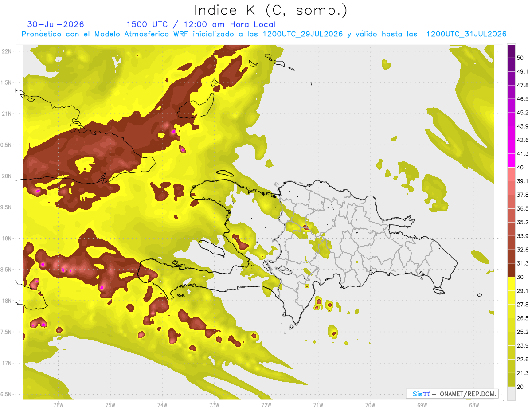Pick the magenta swatch between 40 and 41.3
The image size is (532, 411).
coord(511,160)
